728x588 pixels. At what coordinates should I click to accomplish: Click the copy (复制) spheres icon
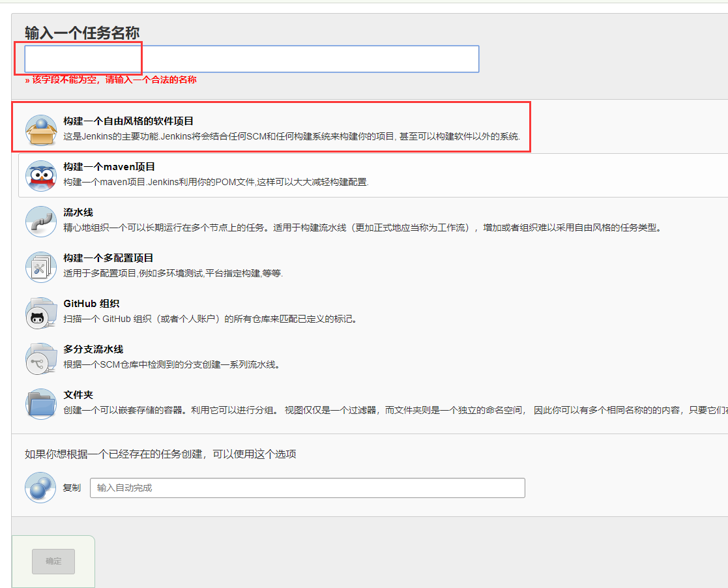[x=41, y=487]
